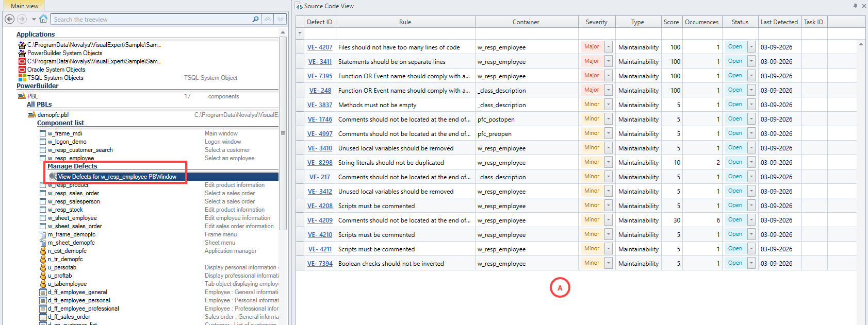Open defect link VE-248
Viewport: 868px width, 325px height.
pyautogui.click(x=320, y=91)
